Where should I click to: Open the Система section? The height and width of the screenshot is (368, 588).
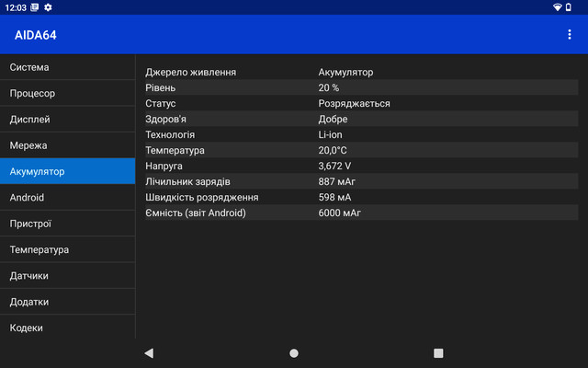67,67
